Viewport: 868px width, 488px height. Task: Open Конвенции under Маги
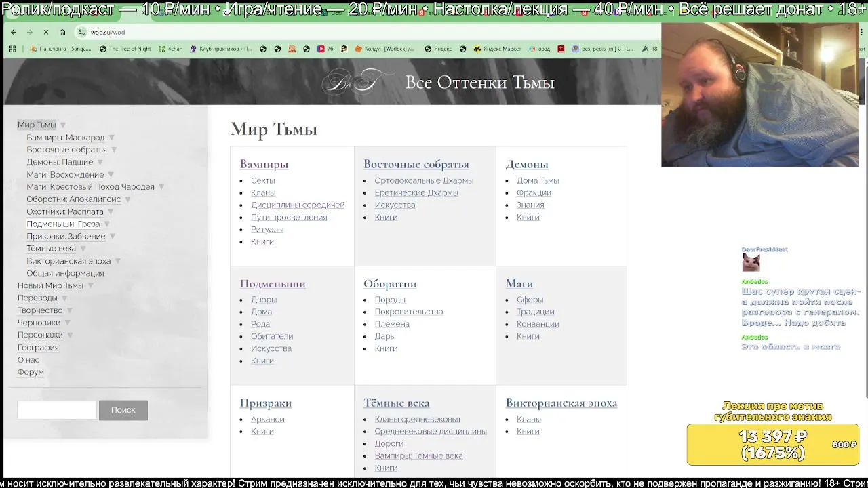538,324
